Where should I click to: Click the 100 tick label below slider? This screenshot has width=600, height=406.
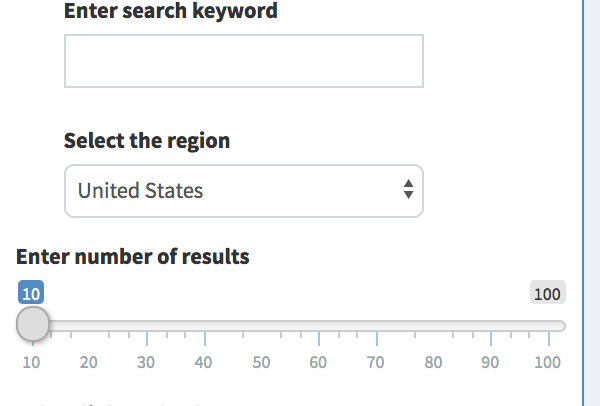[x=547, y=362]
